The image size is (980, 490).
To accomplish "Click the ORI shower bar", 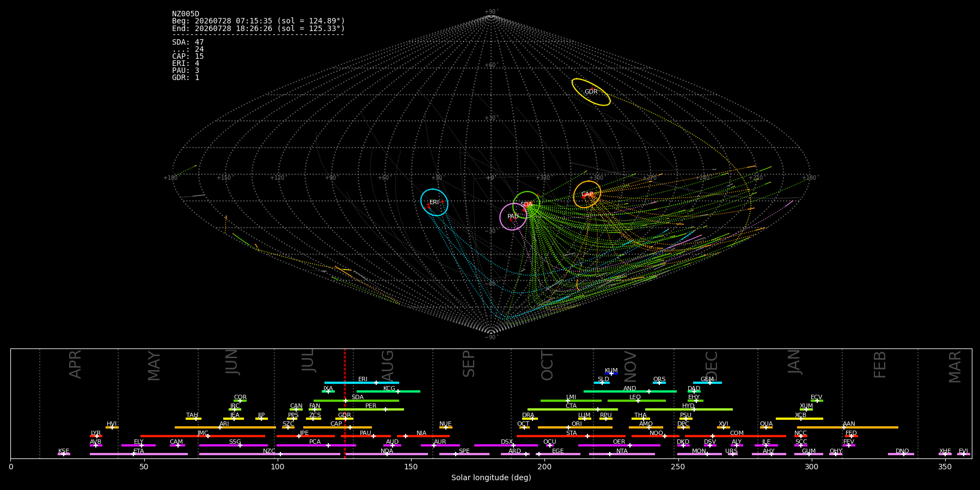I will pos(575,427).
